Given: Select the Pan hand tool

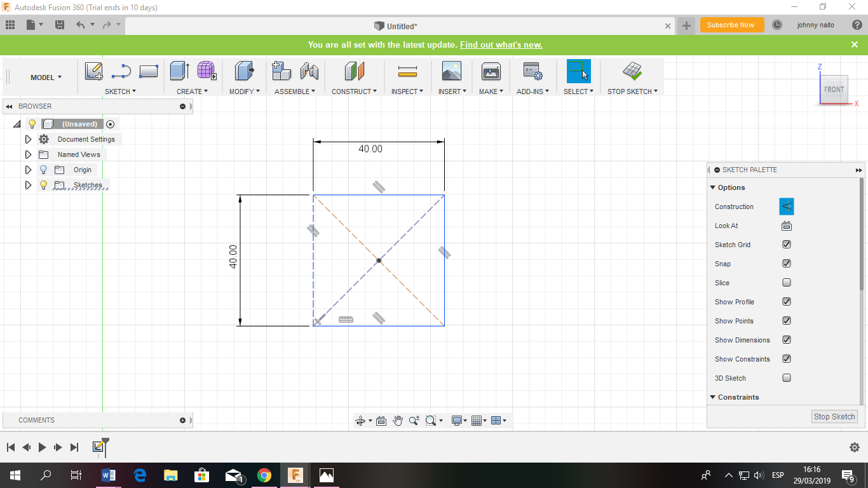Looking at the screenshot, I should [398, 420].
